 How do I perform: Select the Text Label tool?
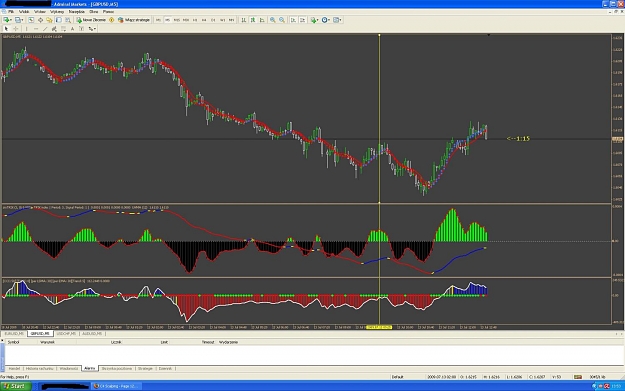point(81,29)
